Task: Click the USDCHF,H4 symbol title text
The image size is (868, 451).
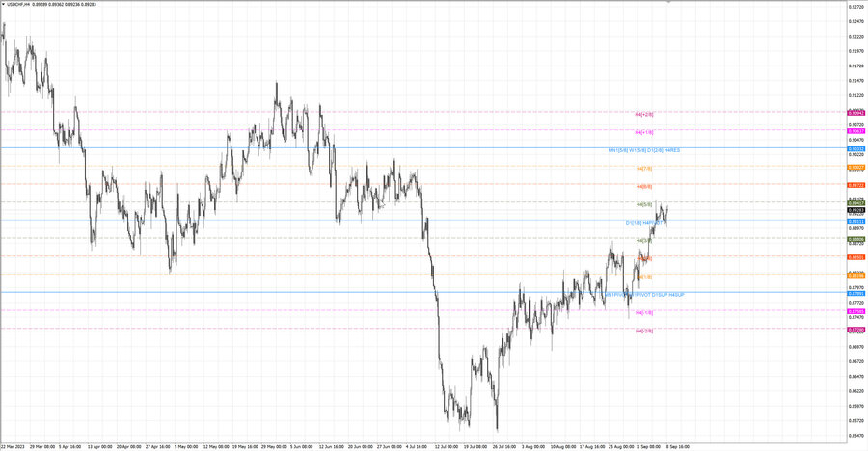Action: (19, 5)
